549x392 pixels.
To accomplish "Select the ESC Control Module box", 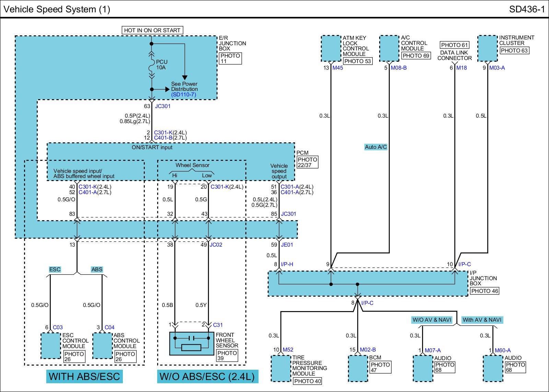I will pos(51,346).
